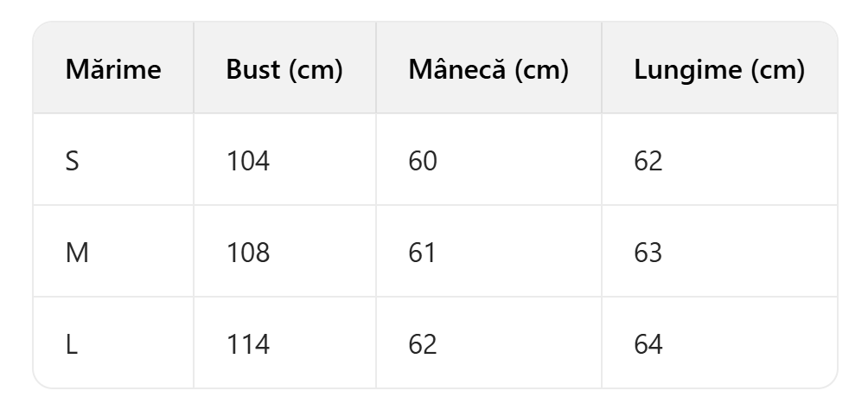
Task: Click empty space right of 63 in the M row
Action: coord(752,253)
